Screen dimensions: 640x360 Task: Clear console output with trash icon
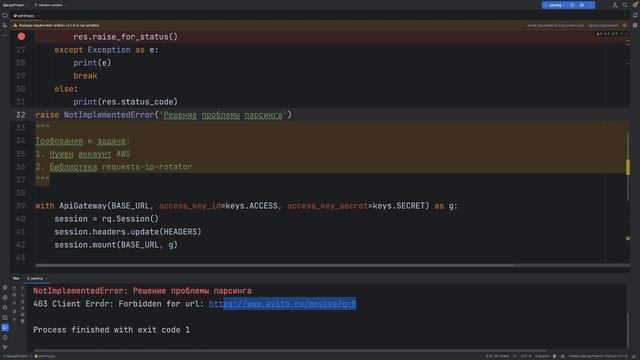click(x=22, y=321)
